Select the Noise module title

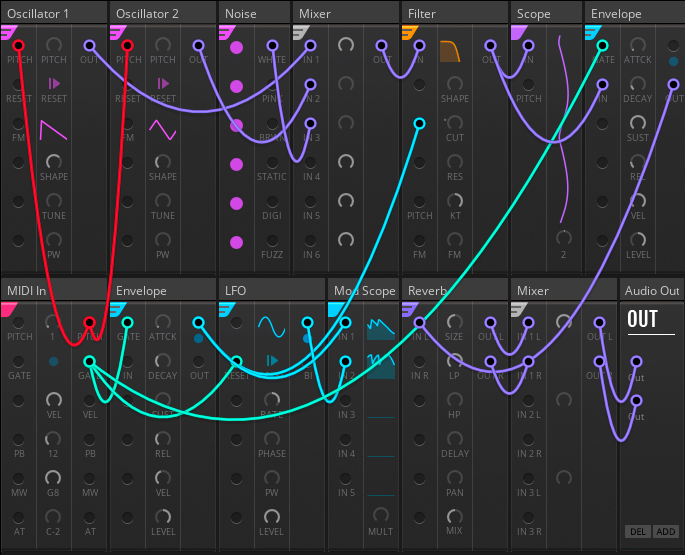coord(241,13)
